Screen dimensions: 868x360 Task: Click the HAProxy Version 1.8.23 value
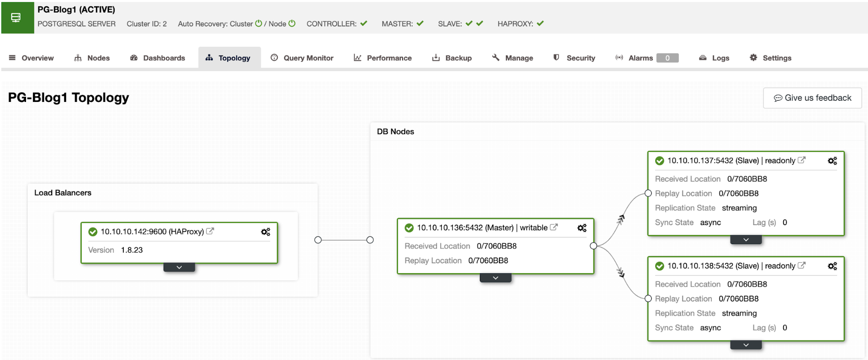coord(132,250)
